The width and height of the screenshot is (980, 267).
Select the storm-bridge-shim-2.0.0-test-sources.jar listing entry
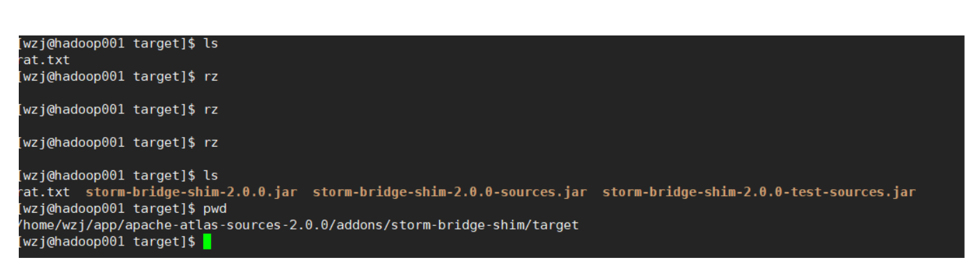click(759, 192)
